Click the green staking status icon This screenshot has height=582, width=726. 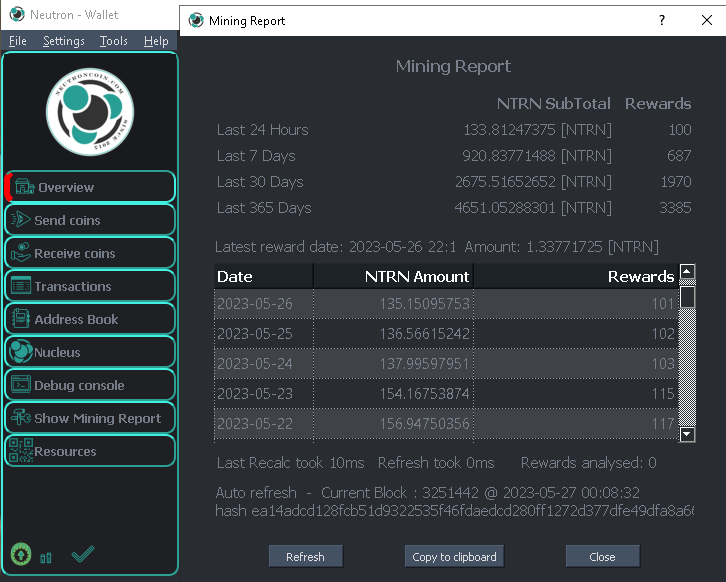coord(21,554)
